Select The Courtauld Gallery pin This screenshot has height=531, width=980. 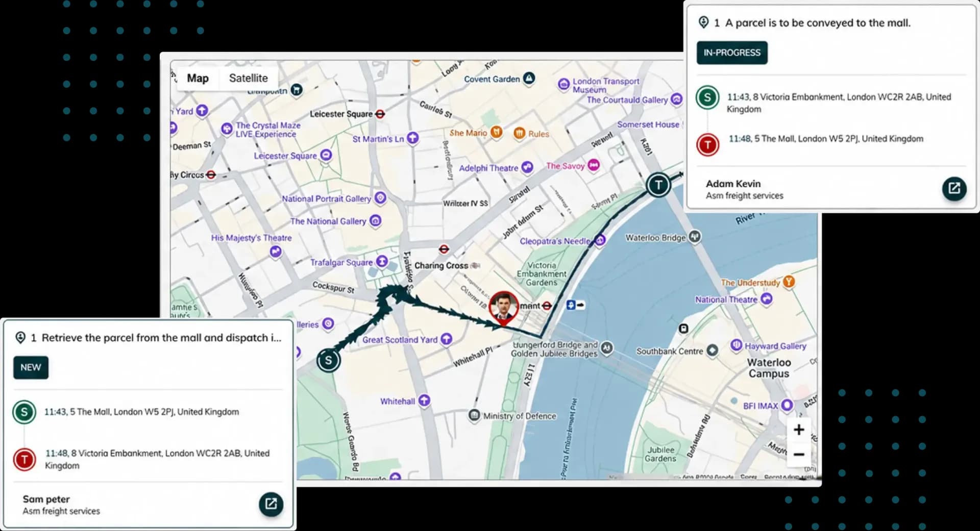[676, 99]
